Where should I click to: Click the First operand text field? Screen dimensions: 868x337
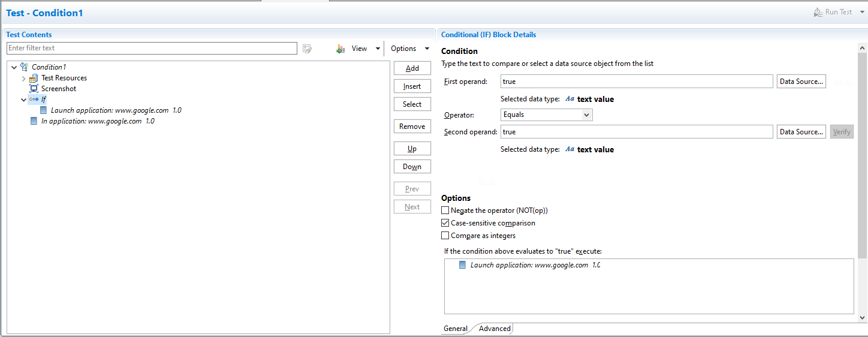637,82
